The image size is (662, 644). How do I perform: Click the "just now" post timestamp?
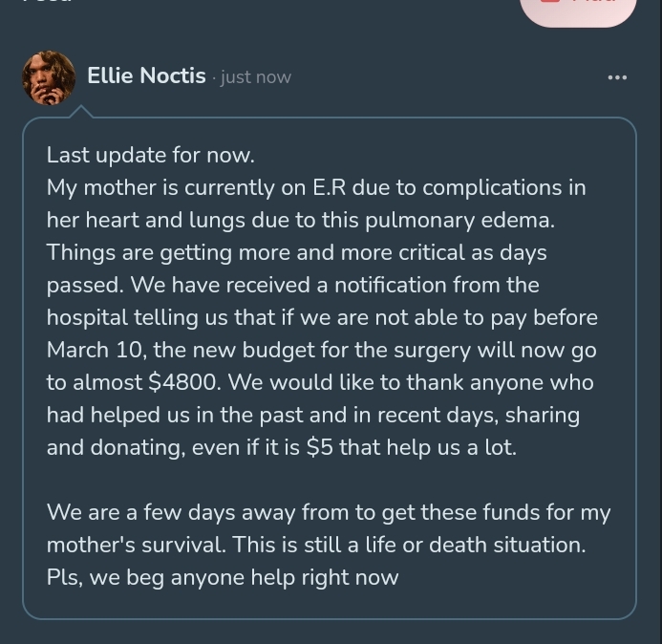coord(255,77)
